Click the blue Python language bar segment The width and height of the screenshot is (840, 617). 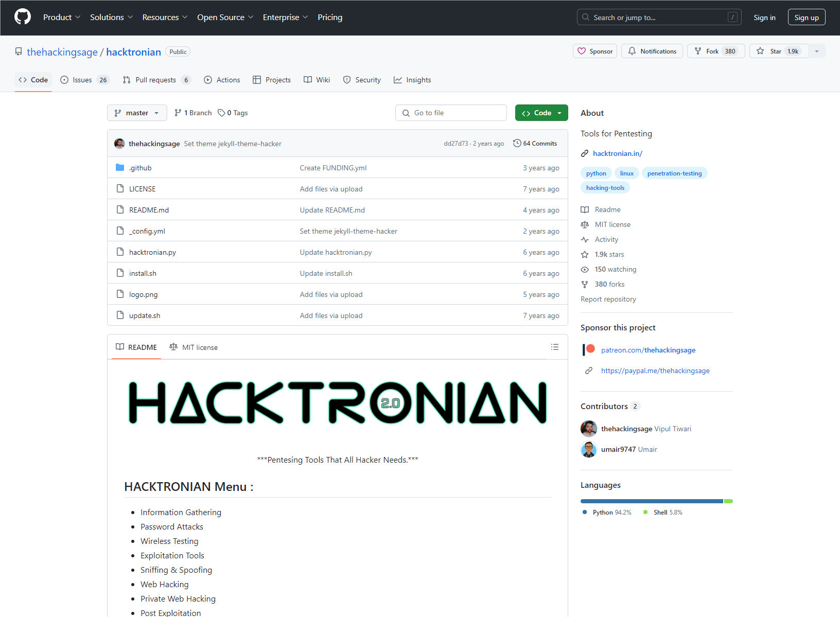pyautogui.click(x=652, y=501)
